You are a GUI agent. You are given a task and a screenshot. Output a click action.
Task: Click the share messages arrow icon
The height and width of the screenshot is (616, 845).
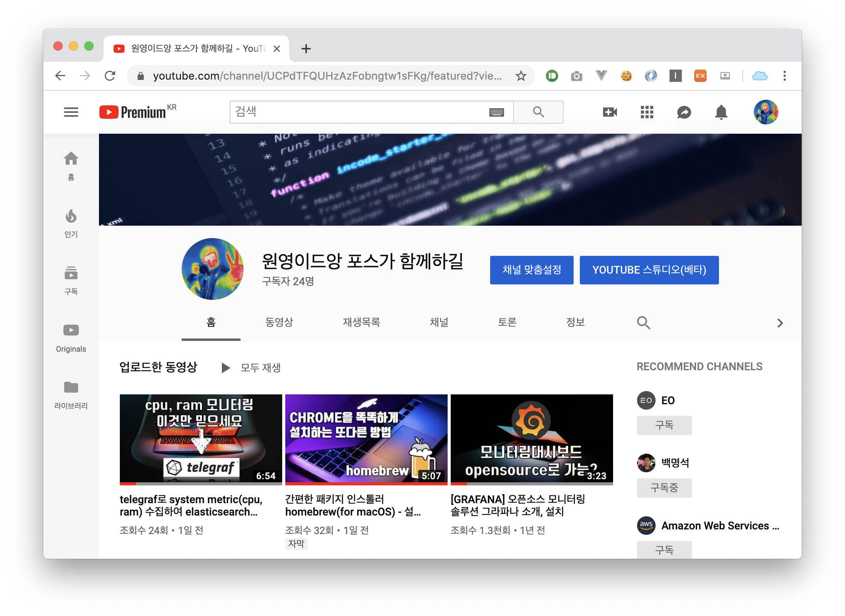pyautogui.click(x=684, y=112)
